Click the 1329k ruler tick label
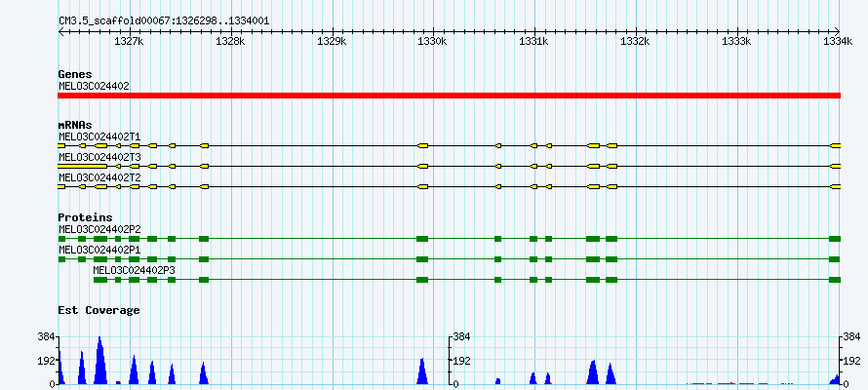The width and height of the screenshot is (868, 390). pyautogui.click(x=333, y=41)
